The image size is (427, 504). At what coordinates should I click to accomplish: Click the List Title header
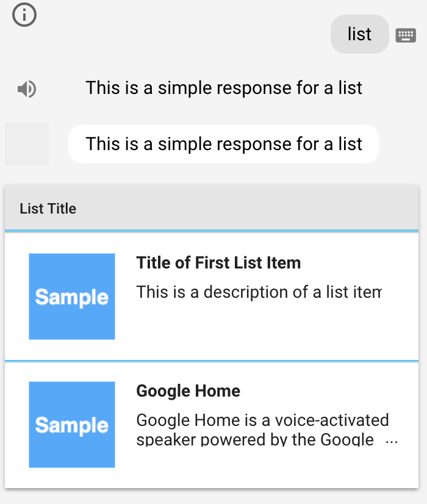(48, 209)
